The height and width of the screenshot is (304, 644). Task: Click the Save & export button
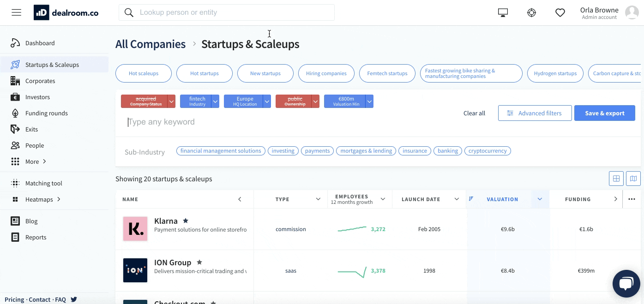605,113
